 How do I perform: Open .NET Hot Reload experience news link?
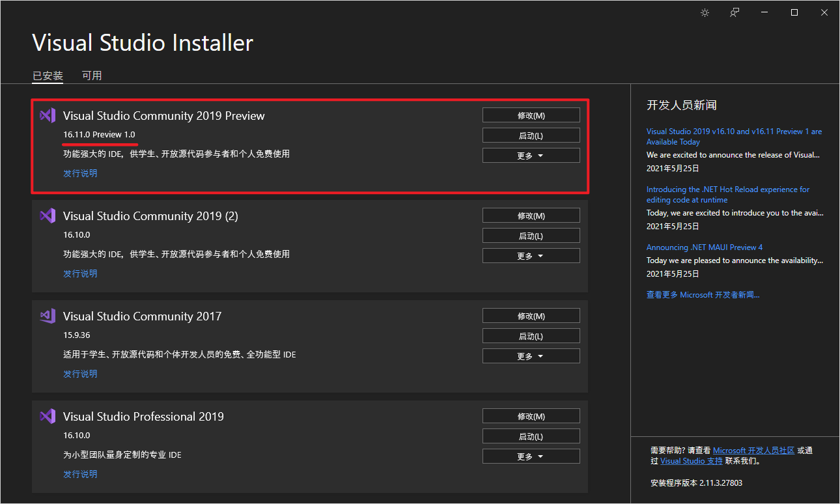(728, 195)
